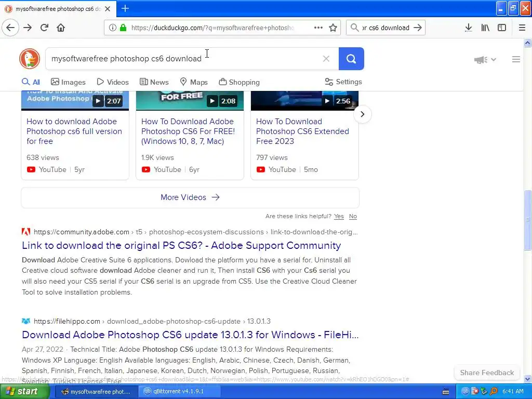The image size is (532, 399).
Task: Switch to Videos results
Action: [113, 82]
